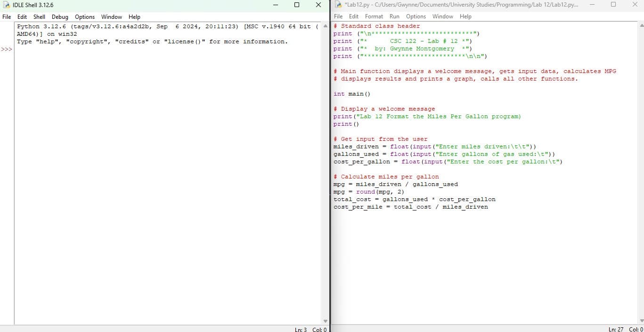The width and height of the screenshot is (644, 332).
Task: Minimize the Lab12.py editor window
Action: tap(592, 5)
